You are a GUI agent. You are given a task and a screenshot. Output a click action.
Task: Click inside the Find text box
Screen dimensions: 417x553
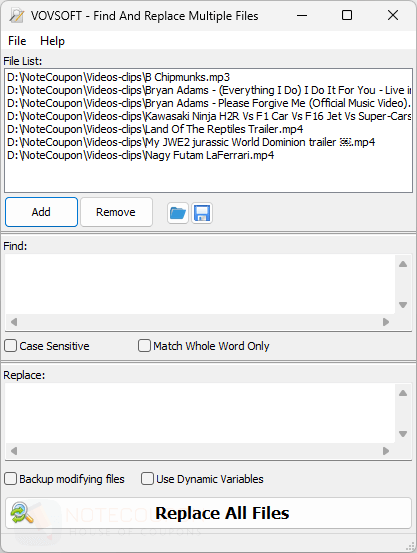(x=200, y=284)
